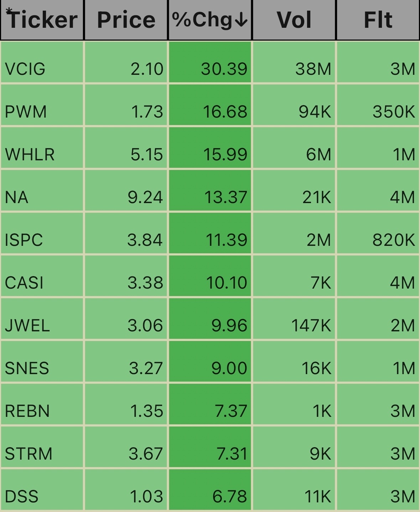Sort by the Price column header
420x512 pixels.
coord(126,20)
